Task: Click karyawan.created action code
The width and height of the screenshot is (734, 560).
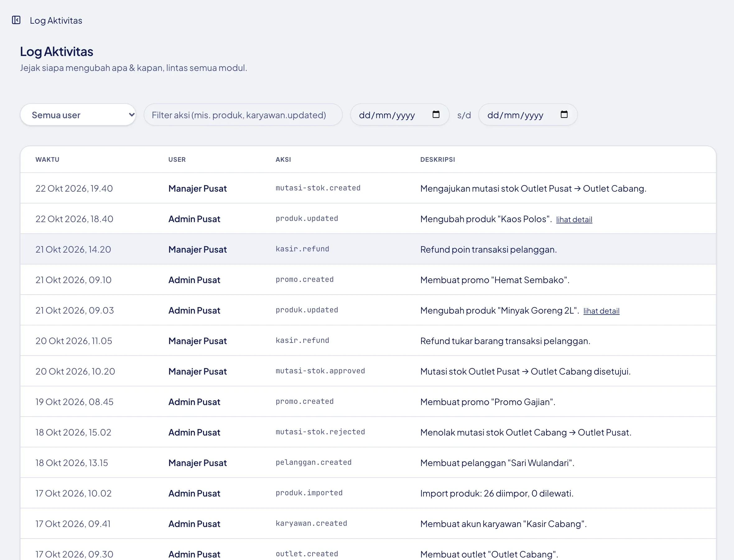Action: [311, 523]
